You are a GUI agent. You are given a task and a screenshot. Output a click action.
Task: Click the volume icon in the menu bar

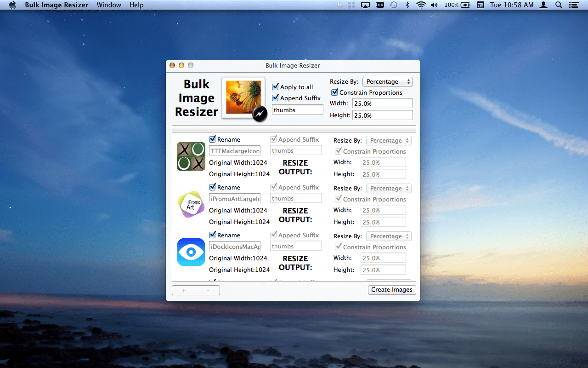pos(434,5)
